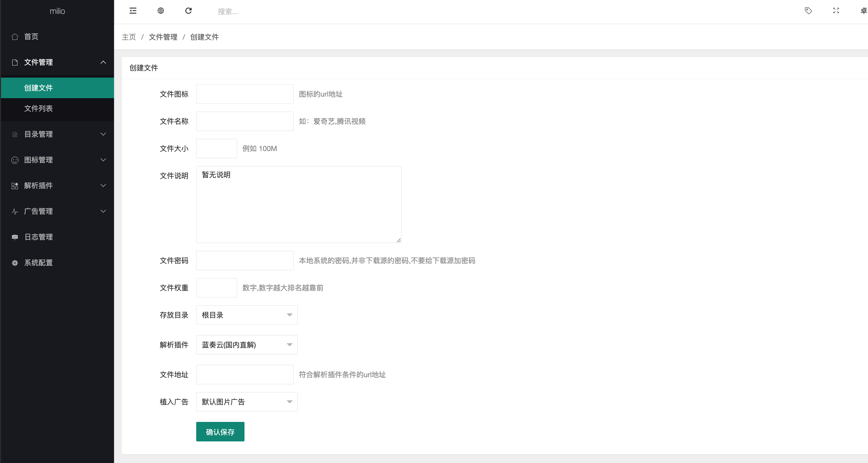The height and width of the screenshot is (463, 868).
Task: Expand the 图标管理 menu chevron
Action: point(103,160)
